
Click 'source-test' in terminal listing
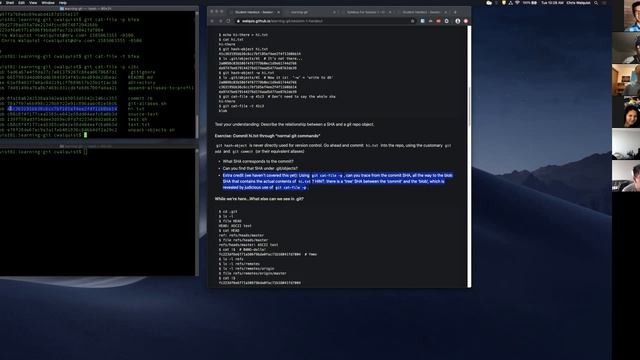(x=143, y=114)
